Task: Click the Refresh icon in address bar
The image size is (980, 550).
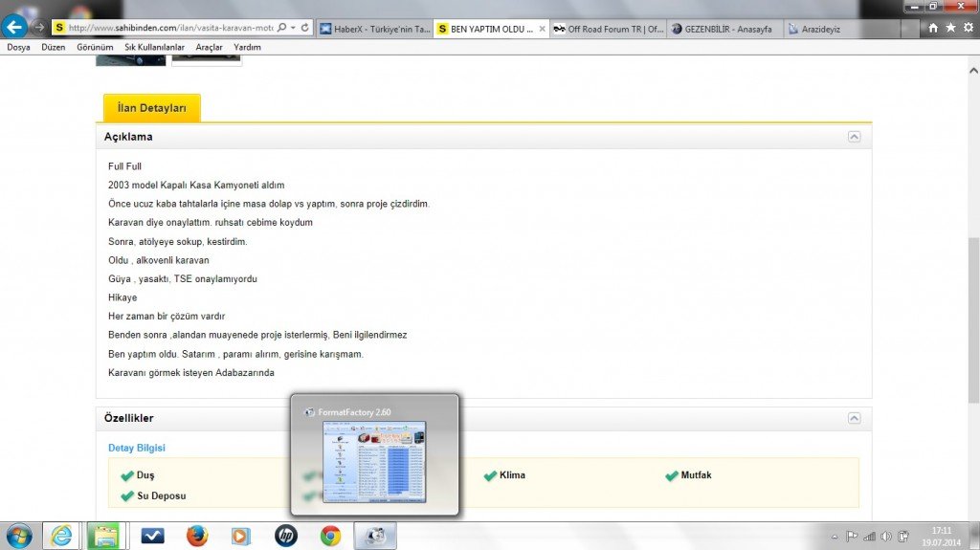Action: 305,29
